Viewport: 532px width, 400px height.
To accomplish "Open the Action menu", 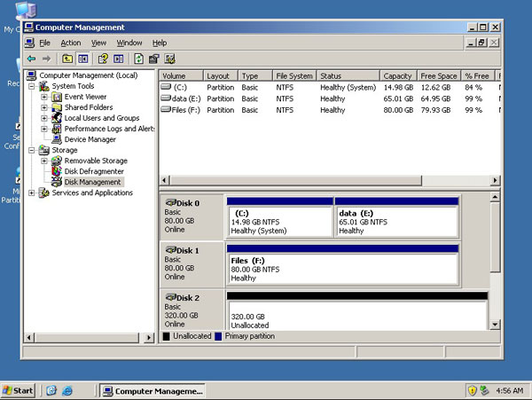I will pos(71,43).
